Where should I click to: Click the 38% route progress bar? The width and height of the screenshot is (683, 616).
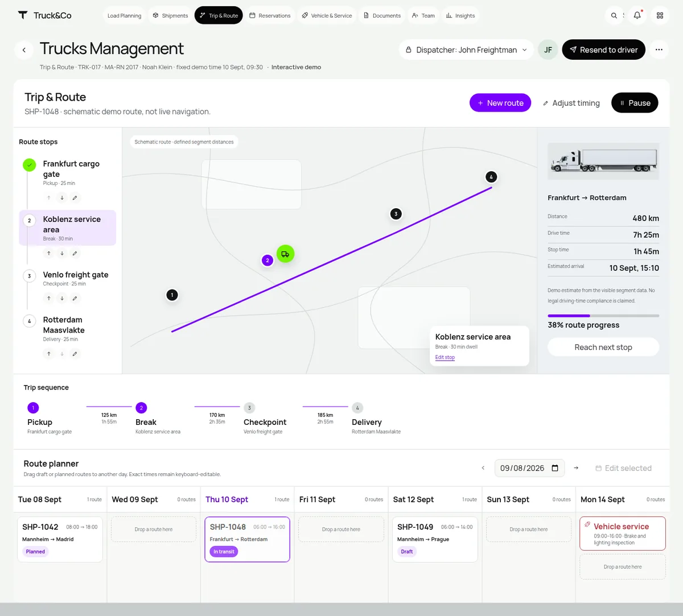click(x=603, y=316)
